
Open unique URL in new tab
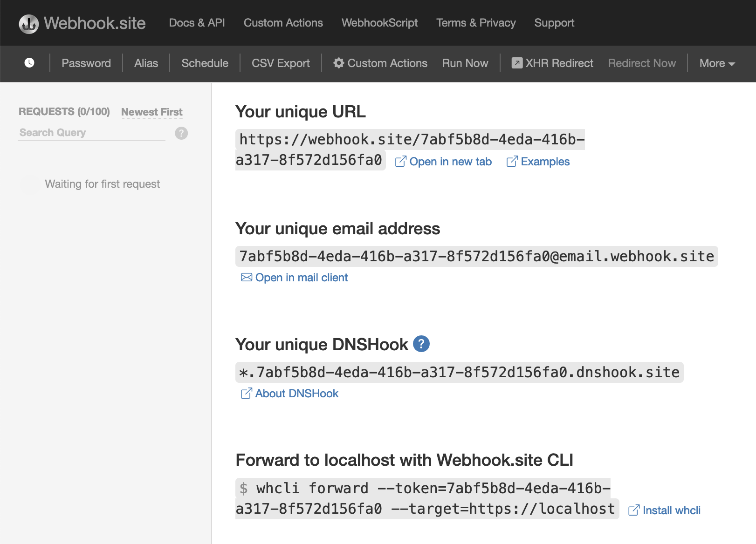[450, 162]
